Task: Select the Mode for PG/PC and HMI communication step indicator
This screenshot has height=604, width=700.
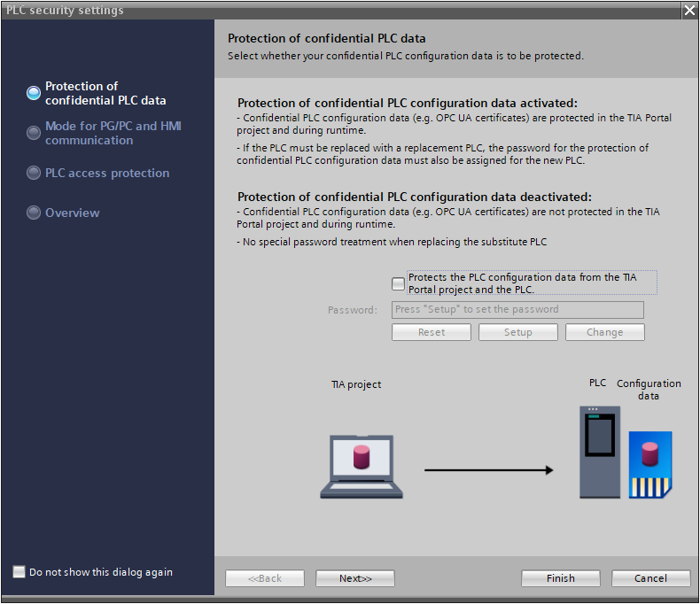Action: [x=34, y=133]
